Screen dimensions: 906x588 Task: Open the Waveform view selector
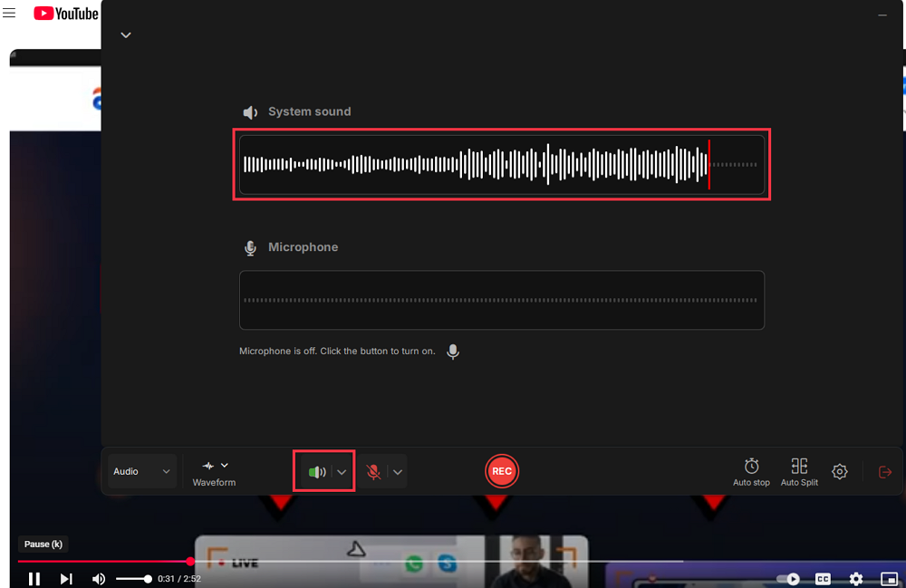(x=215, y=473)
